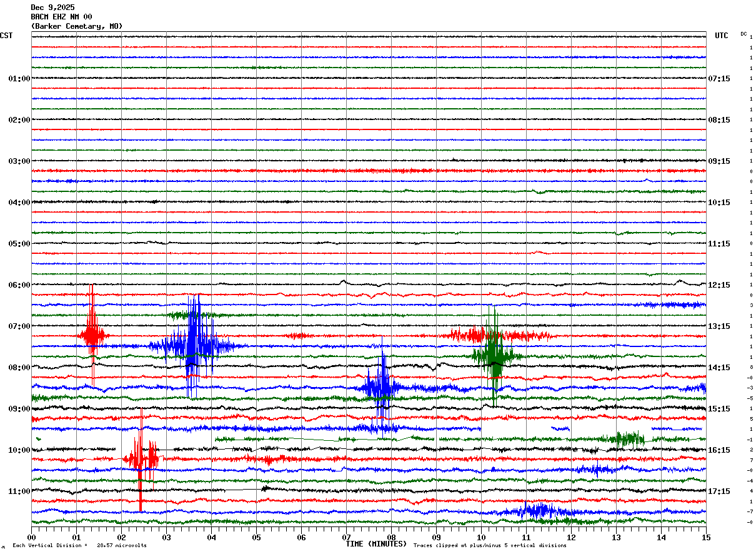The width and height of the screenshot is (756, 554).
Task: Click the UTC timezone label
Action: tap(721, 36)
